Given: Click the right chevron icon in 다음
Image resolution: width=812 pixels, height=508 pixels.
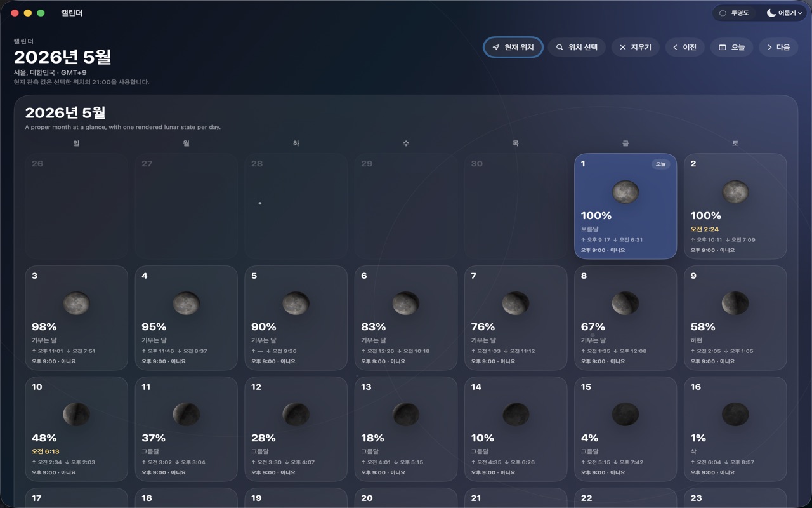Looking at the screenshot, I should (x=769, y=48).
